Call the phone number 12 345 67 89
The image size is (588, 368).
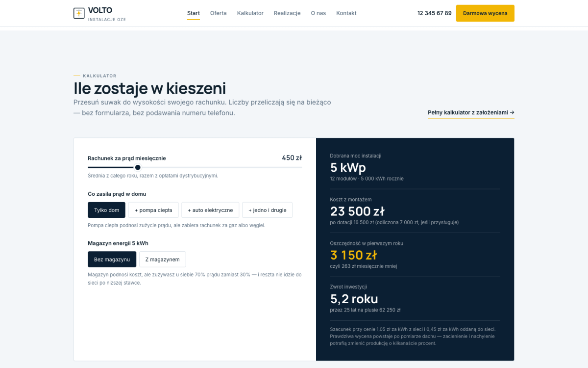[435, 13]
